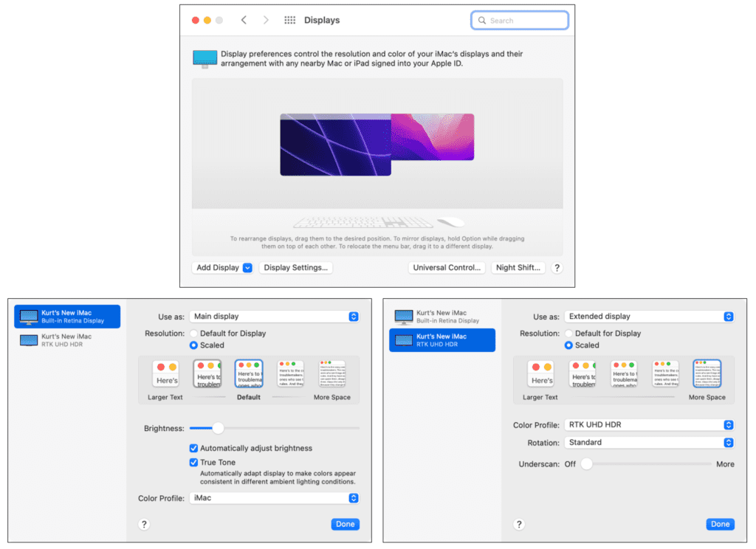The width and height of the screenshot is (756, 549).
Task: Go back with the left chevron in Displays
Action: click(244, 20)
